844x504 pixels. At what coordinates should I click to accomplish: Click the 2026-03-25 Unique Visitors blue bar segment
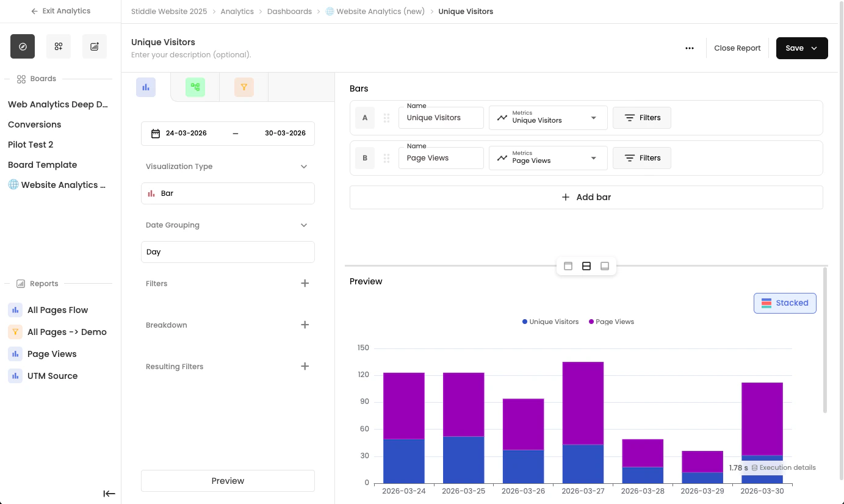463,459
